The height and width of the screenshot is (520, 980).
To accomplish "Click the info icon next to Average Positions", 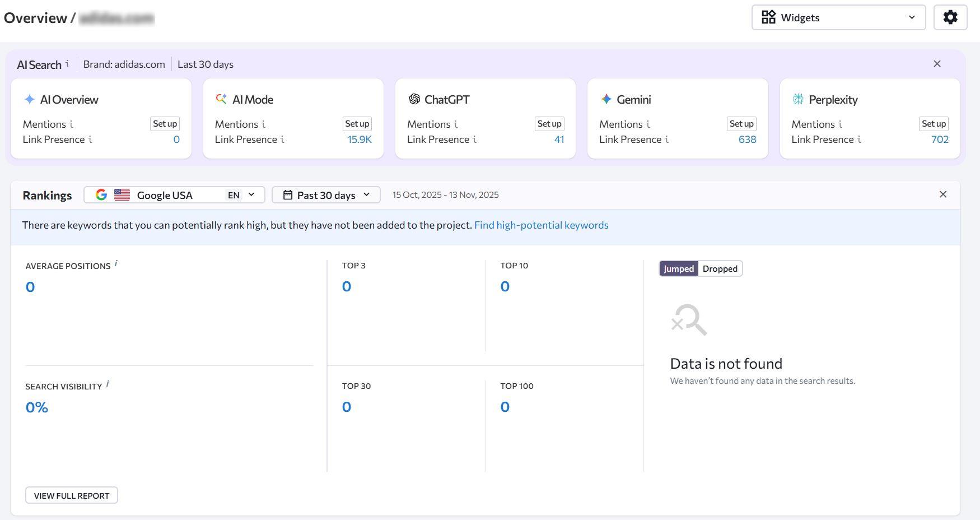I will click(117, 264).
